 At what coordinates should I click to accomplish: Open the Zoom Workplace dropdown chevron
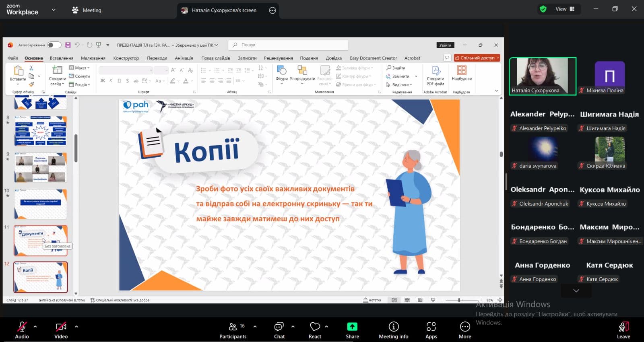click(x=54, y=10)
